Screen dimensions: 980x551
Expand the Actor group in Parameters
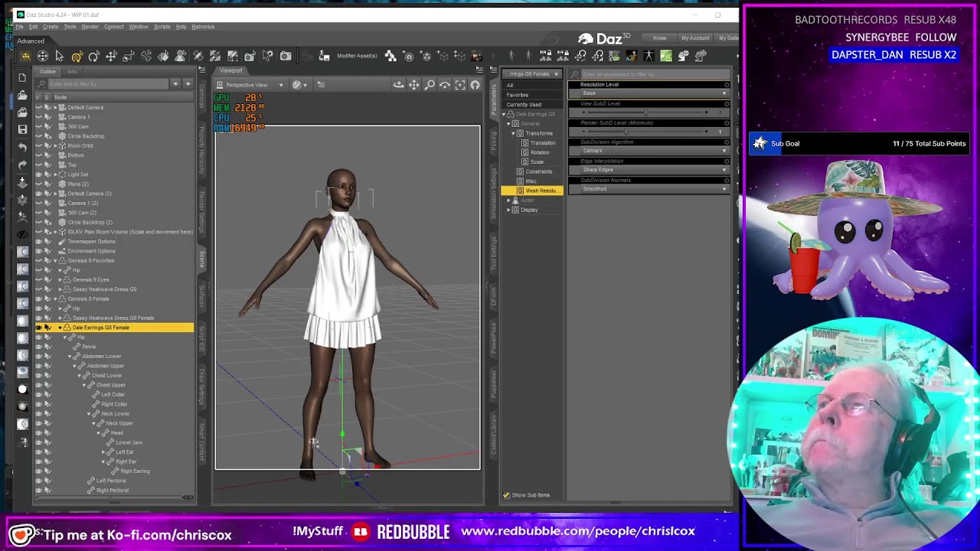point(508,201)
